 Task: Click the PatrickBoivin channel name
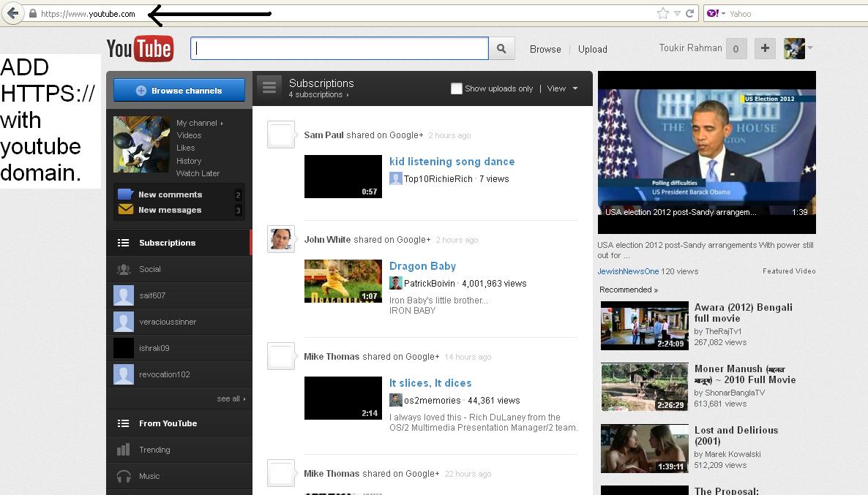(x=429, y=284)
